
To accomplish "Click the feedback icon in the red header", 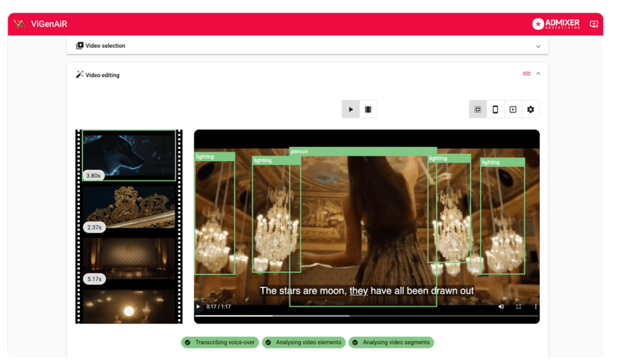I will pos(594,24).
